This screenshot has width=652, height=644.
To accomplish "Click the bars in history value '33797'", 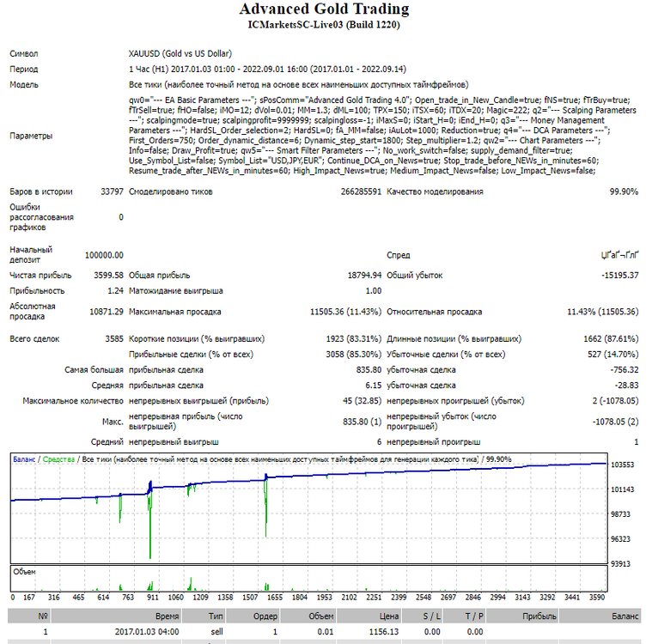I will (x=112, y=191).
